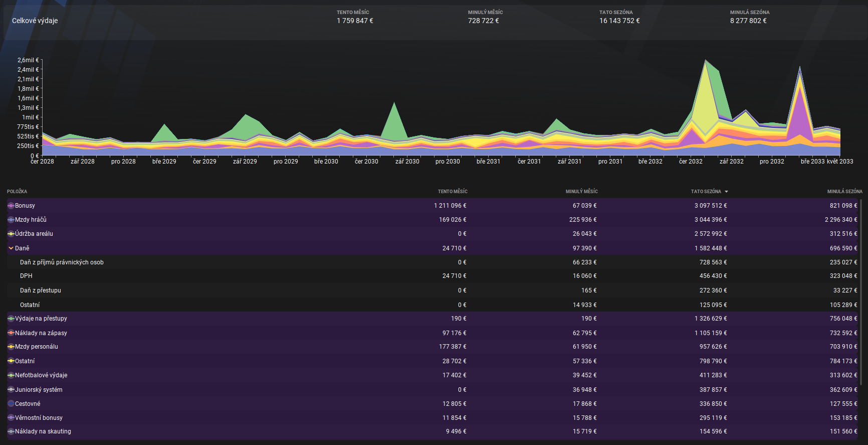
Task: Collapse the Daně row chevron
Action: pos(11,248)
